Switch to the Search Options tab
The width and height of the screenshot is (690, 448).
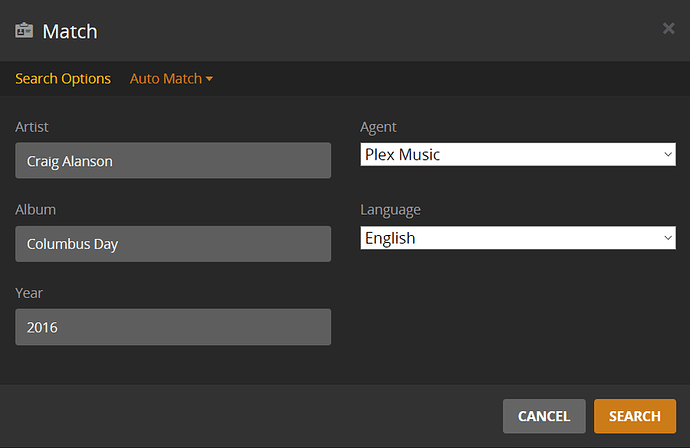pos(63,78)
